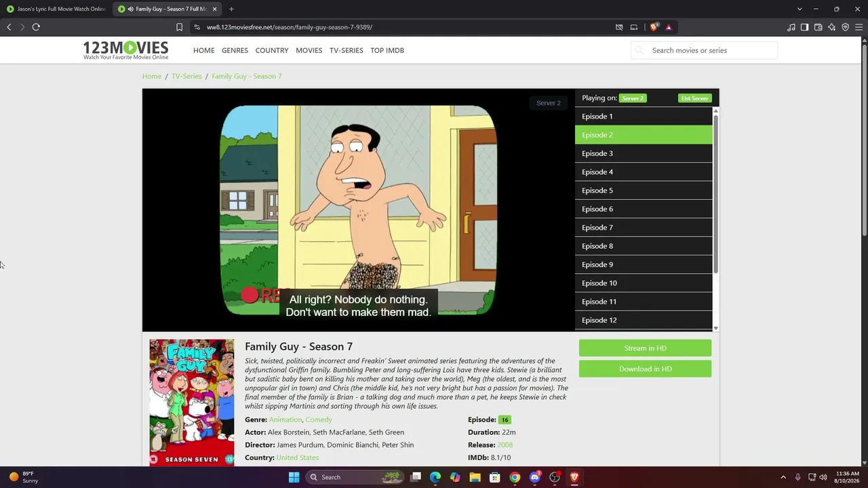Image resolution: width=868 pixels, height=488 pixels.
Task: Focus the Search movies or series field
Action: tap(705, 50)
